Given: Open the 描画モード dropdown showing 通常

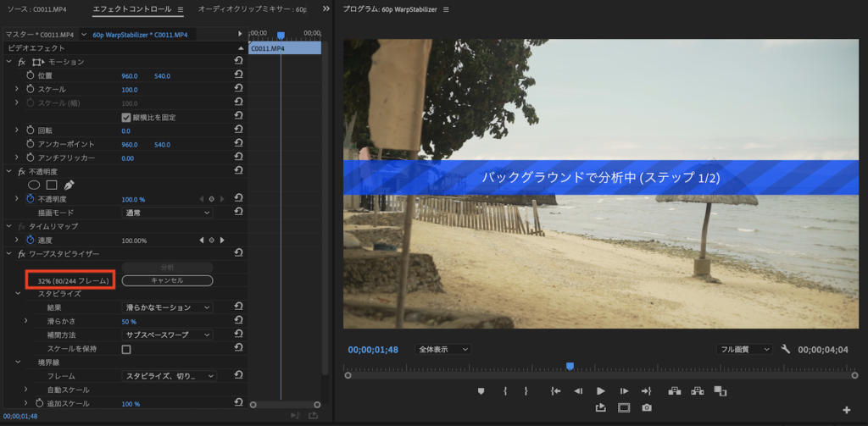Looking at the screenshot, I should (x=167, y=213).
